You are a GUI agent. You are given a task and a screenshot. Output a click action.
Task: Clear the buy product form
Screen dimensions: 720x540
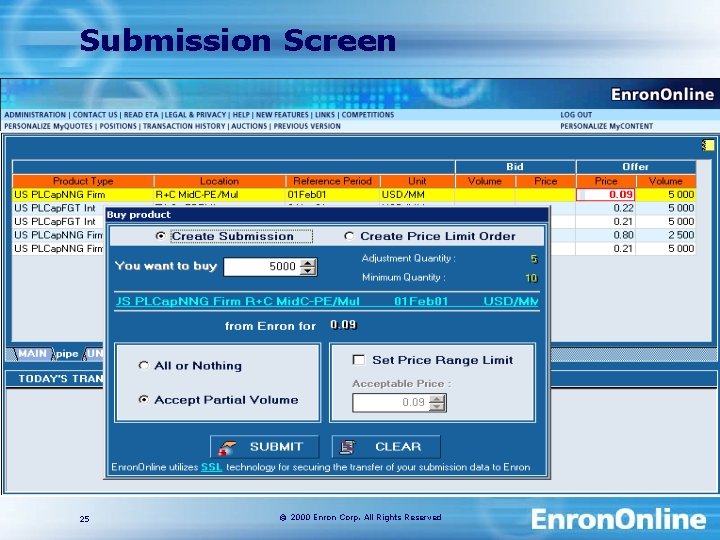pyautogui.click(x=386, y=447)
